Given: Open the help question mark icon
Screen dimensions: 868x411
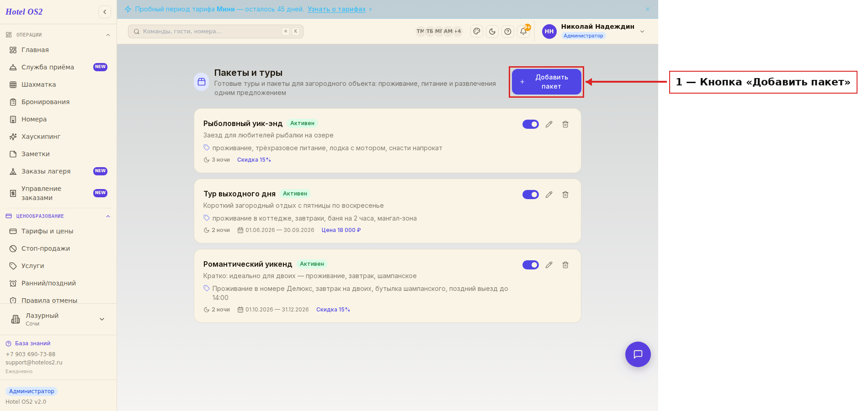Looking at the screenshot, I should [x=508, y=32].
